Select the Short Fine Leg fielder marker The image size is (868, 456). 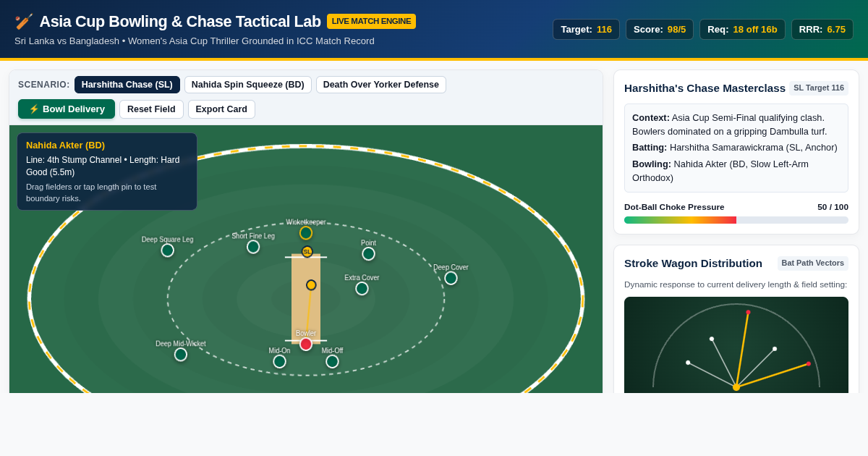(253, 247)
